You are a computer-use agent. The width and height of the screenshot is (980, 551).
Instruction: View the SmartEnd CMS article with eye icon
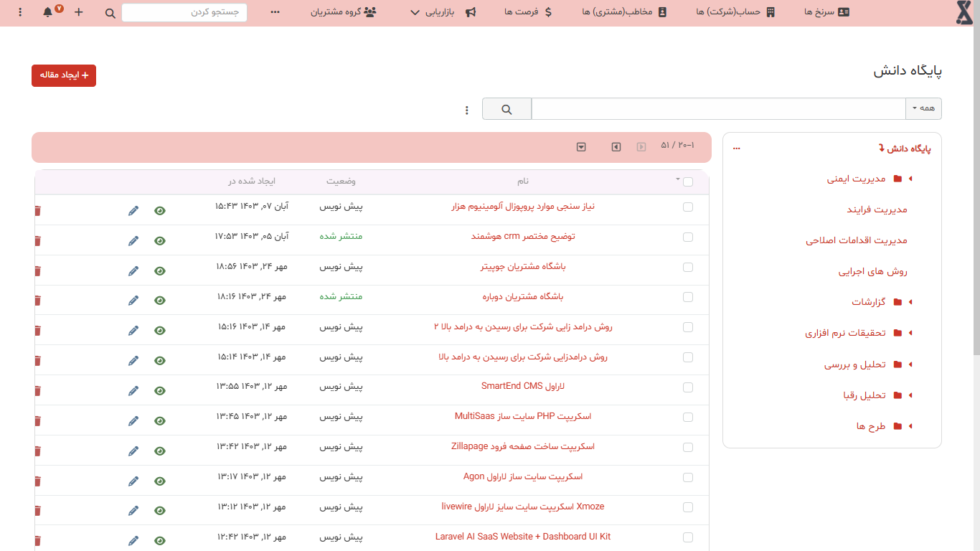(160, 390)
